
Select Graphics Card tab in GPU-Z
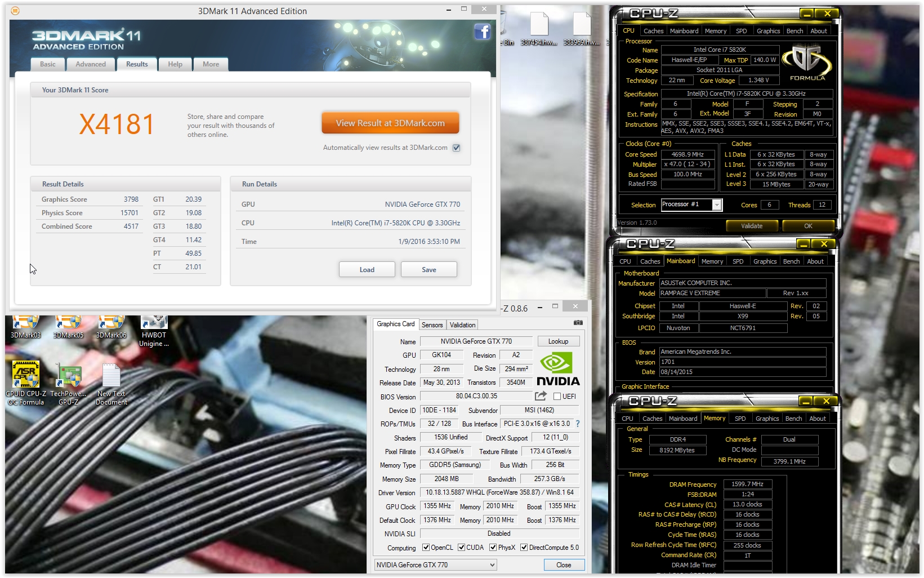(395, 324)
